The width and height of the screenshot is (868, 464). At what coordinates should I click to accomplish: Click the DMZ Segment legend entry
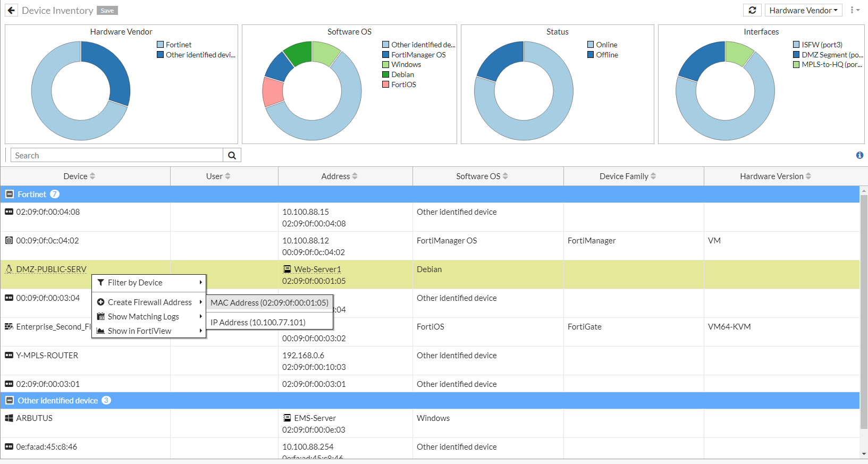coord(828,55)
